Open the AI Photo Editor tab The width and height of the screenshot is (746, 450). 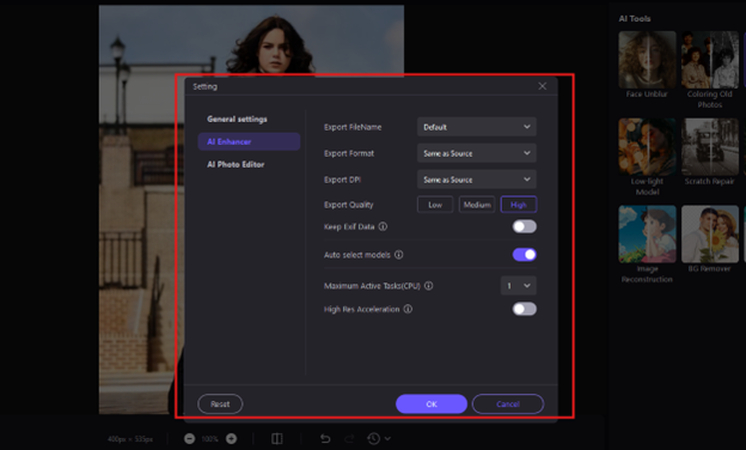[236, 164]
